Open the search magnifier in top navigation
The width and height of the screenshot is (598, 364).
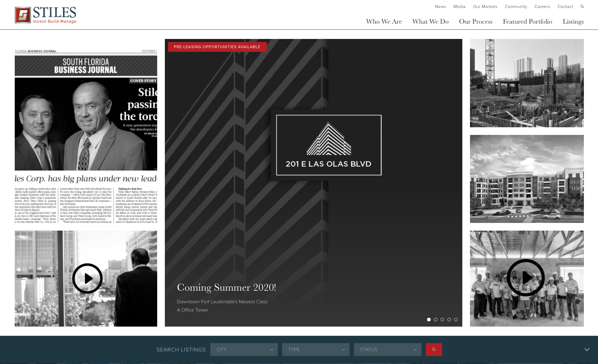click(x=582, y=6)
